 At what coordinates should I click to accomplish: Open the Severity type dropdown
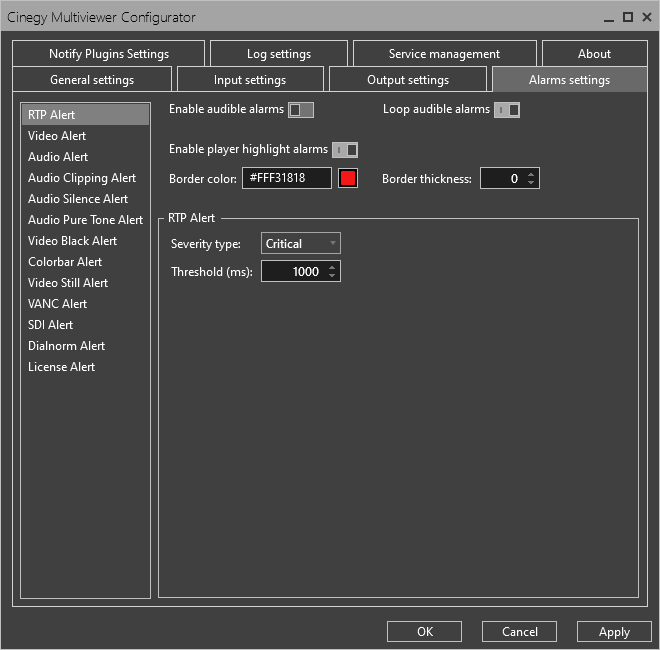pyautogui.click(x=301, y=243)
